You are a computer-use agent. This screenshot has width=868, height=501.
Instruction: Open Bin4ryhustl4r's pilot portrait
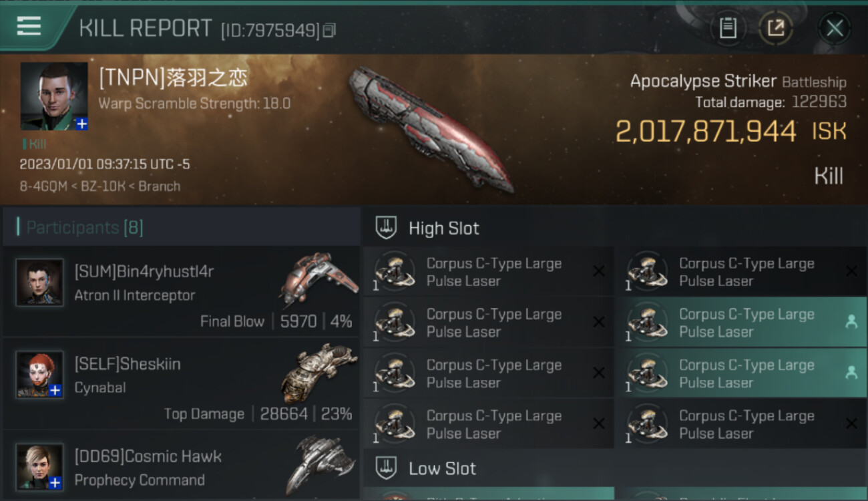pos(40,283)
